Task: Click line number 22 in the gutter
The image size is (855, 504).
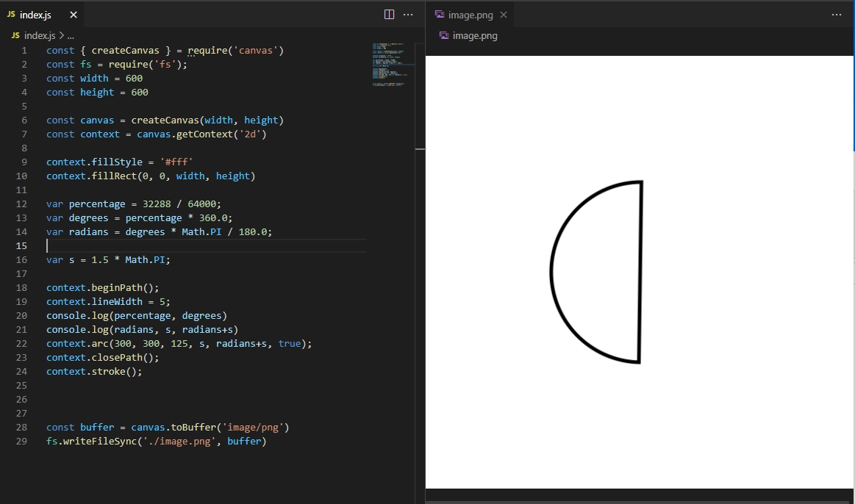Action: pos(21,343)
